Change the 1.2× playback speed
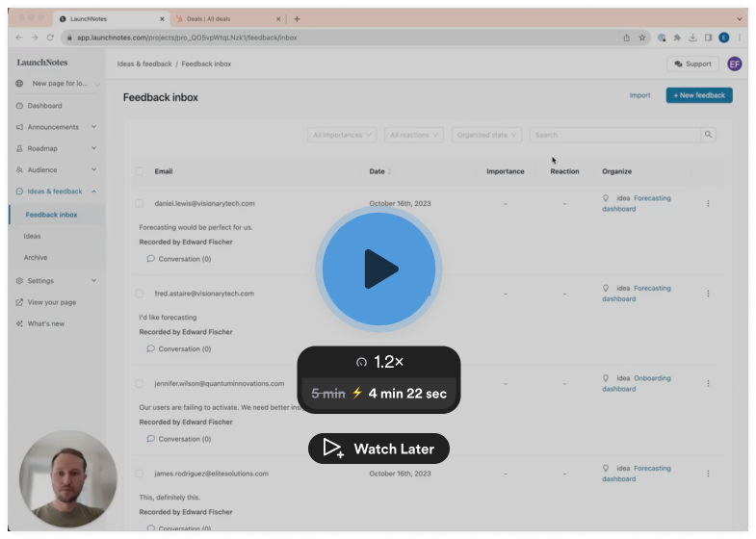The height and width of the screenshot is (539, 756). point(379,362)
